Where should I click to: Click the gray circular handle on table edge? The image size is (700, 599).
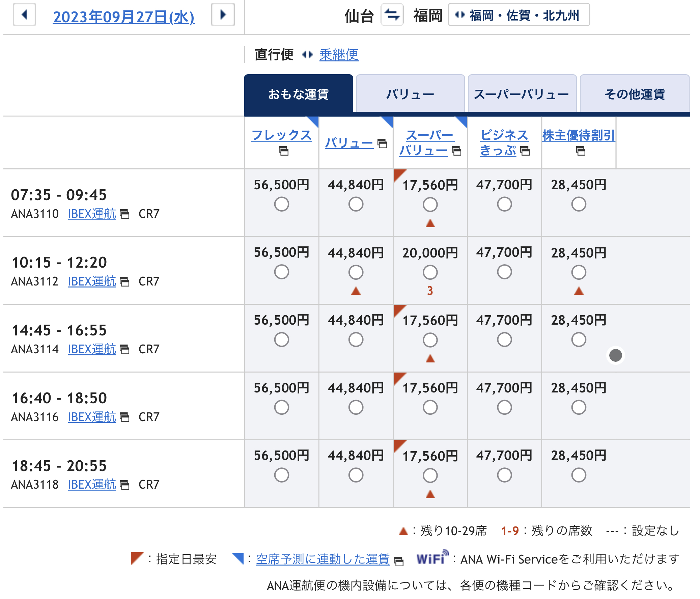pyautogui.click(x=616, y=355)
